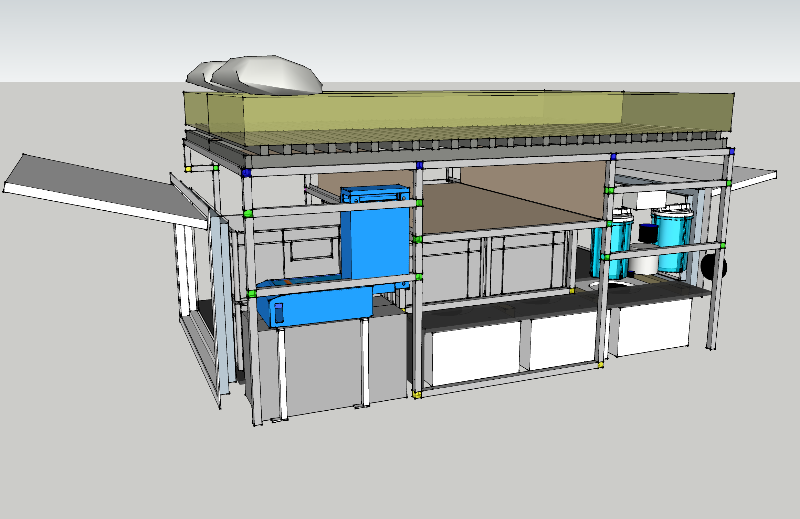Select the rightmost white storage box under counter
This screenshot has width=800, height=519.
point(653,326)
